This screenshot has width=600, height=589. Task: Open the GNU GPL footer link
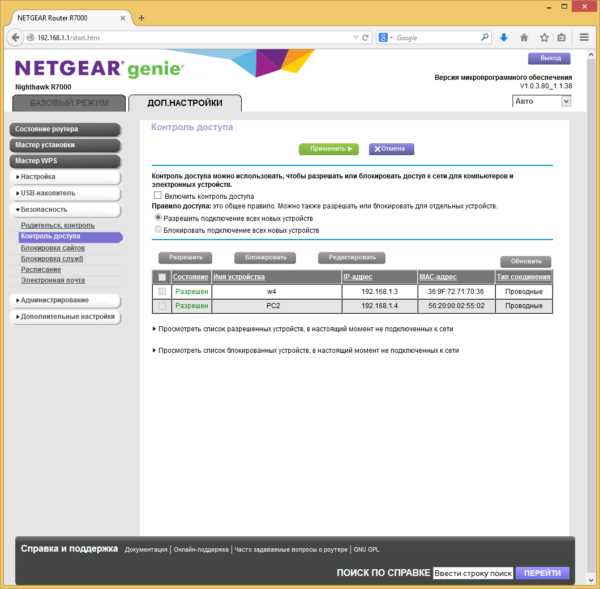click(x=366, y=550)
